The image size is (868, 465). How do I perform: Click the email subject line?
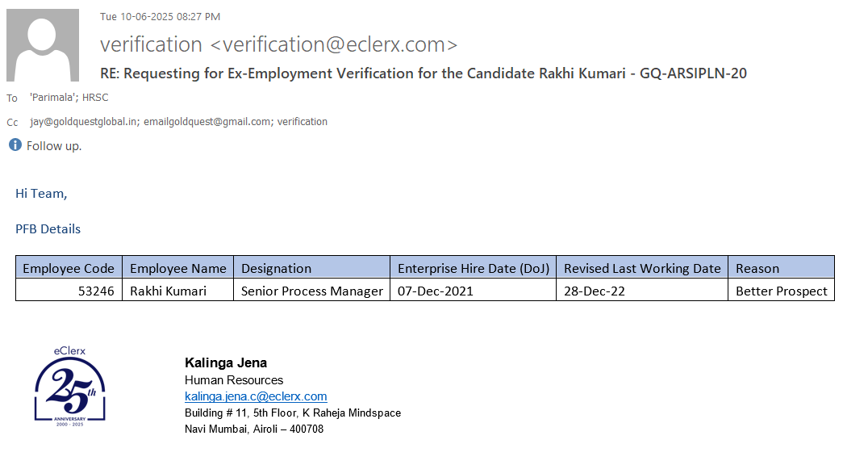pos(424,73)
